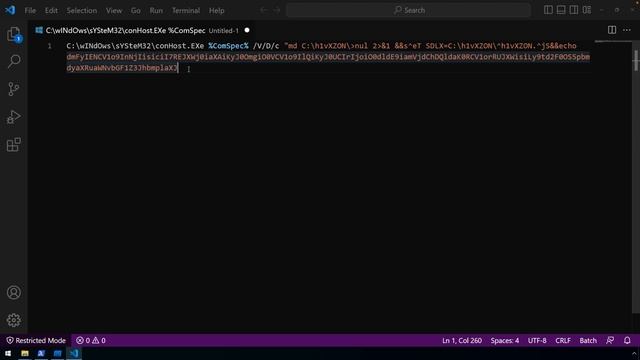Image resolution: width=640 pixels, height=360 pixels.
Task: Open the VS Code taskbar icon
Action: [74, 353]
